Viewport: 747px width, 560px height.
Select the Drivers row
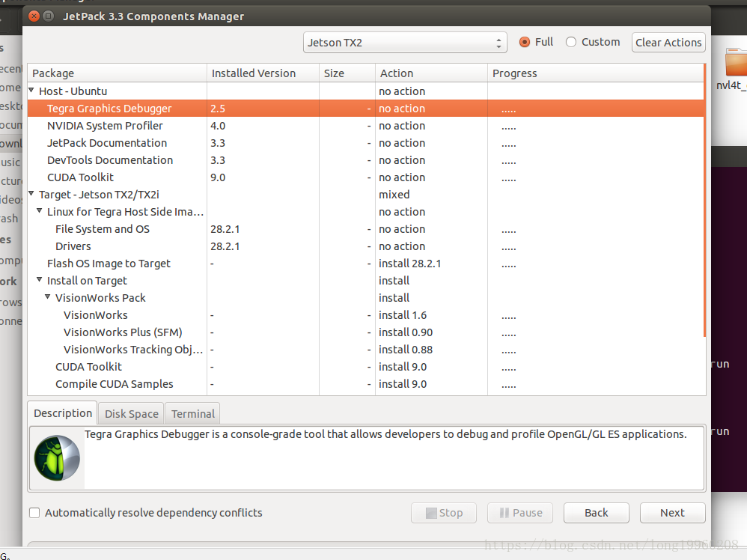365,246
